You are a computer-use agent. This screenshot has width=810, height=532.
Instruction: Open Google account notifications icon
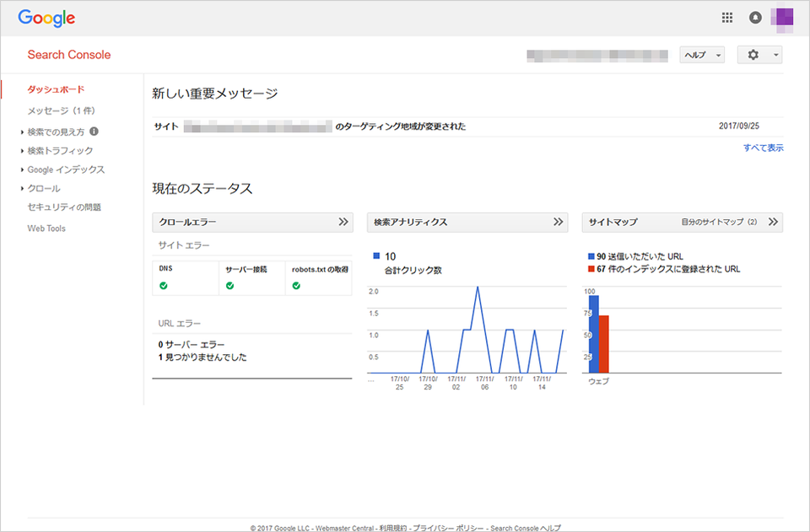755,18
